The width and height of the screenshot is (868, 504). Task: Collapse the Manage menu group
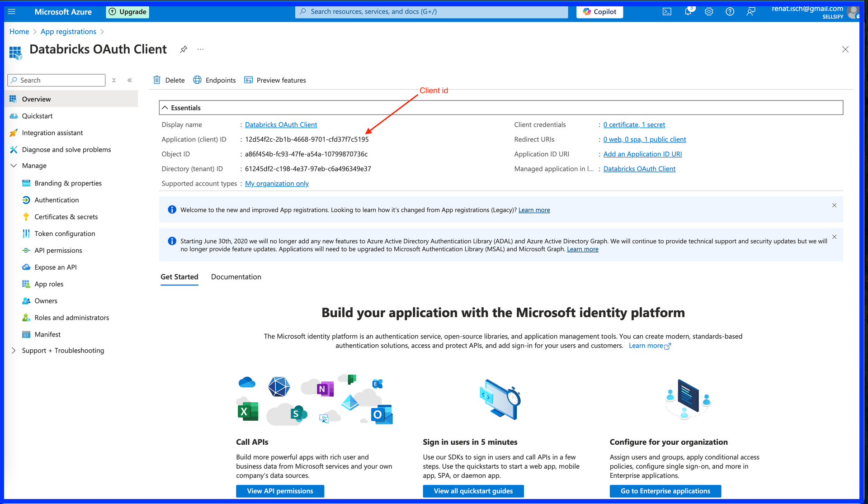(x=14, y=166)
